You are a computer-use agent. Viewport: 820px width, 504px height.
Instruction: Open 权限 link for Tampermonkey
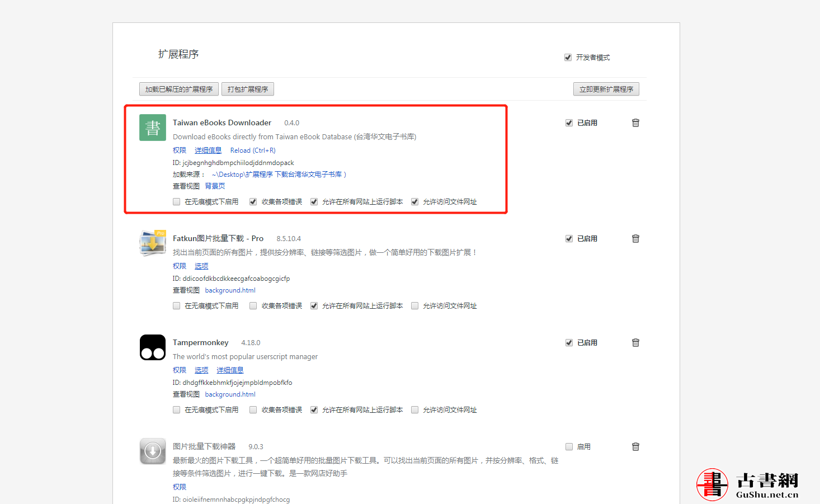coord(180,370)
